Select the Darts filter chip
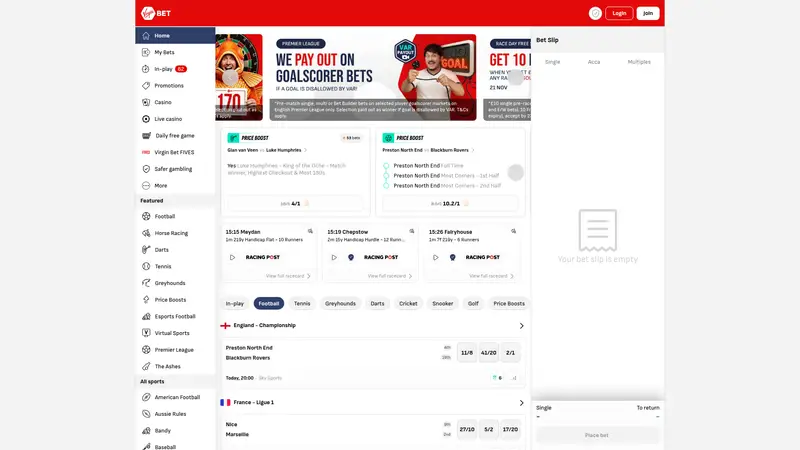Image resolution: width=800 pixels, height=450 pixels. (x=378, y=304)
